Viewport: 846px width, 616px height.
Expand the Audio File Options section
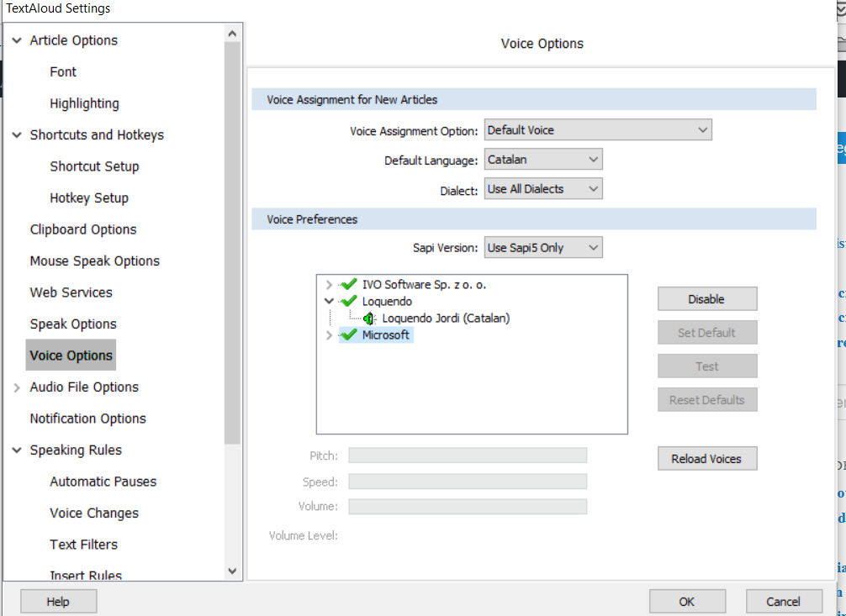pyautogui.click(x=17, y=387)
